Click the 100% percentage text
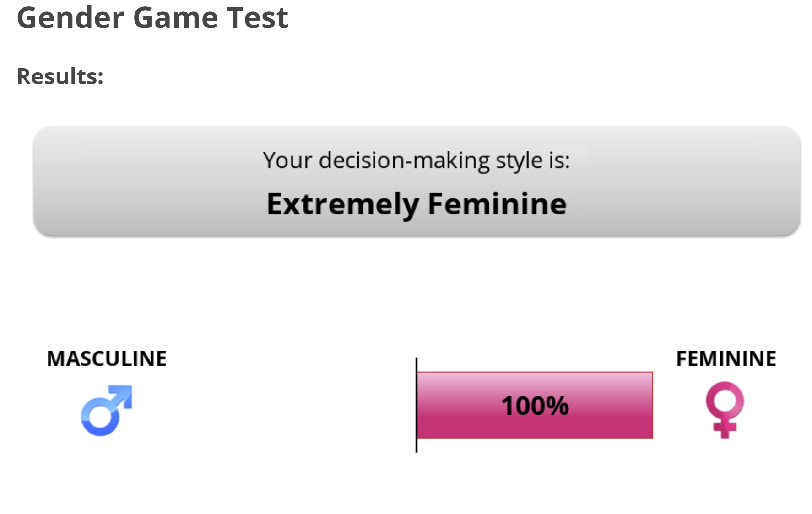The width and height of the screenshot is (812, 514). click(x=535, y=406)
